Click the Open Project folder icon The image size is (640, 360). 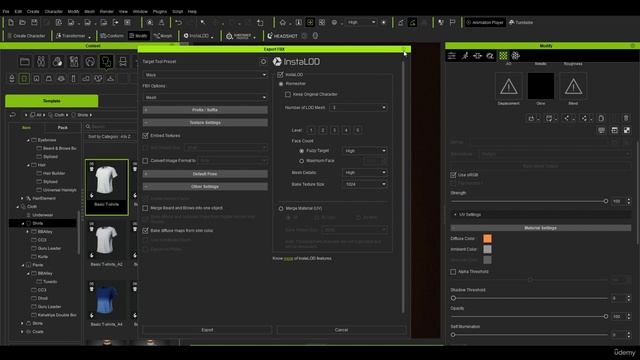22,22
